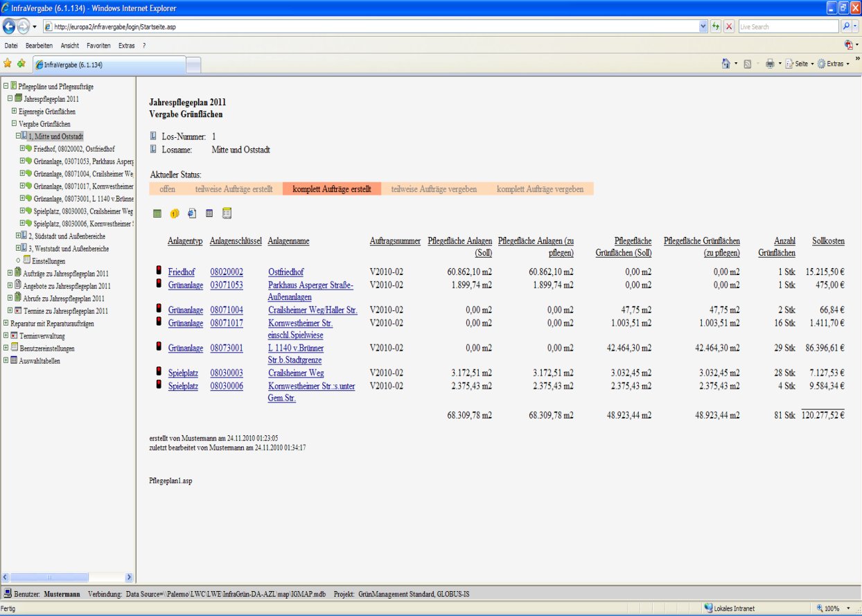The height and width of the screenshot is (616, 862).
Task: Click the Internet Explorer document export icon
Action: (192, 214)
